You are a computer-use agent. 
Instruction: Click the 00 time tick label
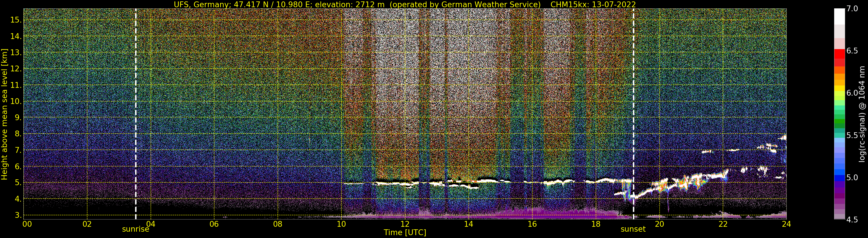click(27, 224)
